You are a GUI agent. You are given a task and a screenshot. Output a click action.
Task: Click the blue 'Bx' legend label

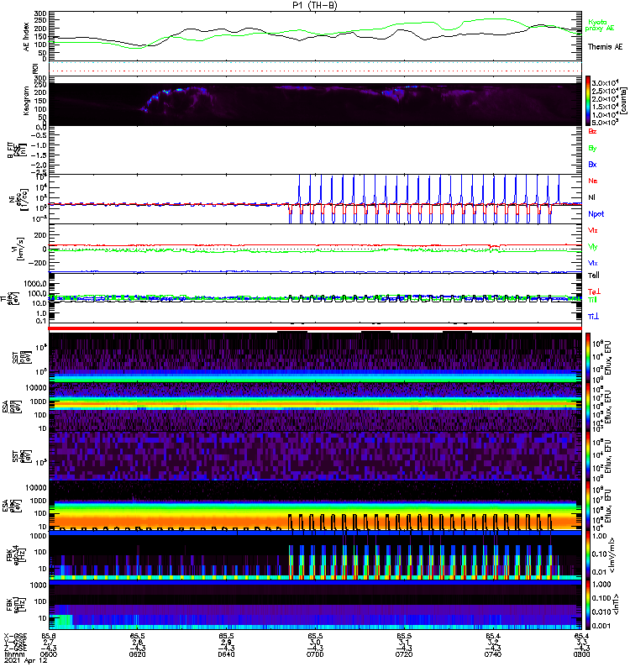point(592,164)
